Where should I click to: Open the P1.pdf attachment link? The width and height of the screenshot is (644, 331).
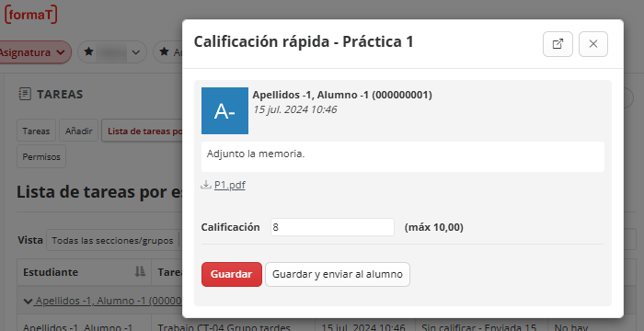(x=230, y=185)
